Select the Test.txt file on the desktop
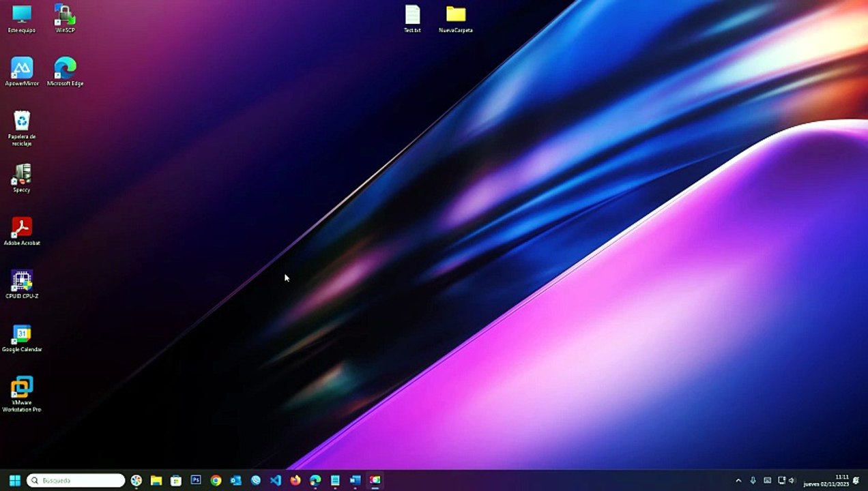Screen dimensions: 868x491 point(412,19)
